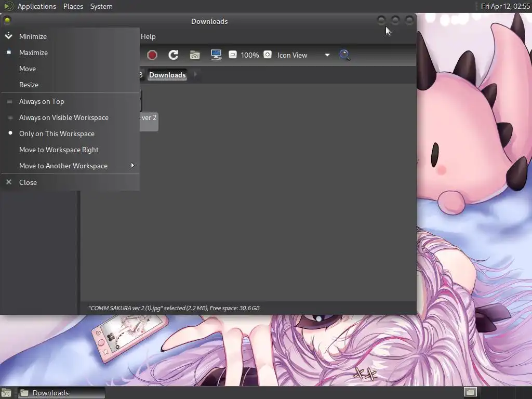The height and width of the screenshot is (399, 532).
Task: Click the Downloads path bar button
Action: click(167, 75)
